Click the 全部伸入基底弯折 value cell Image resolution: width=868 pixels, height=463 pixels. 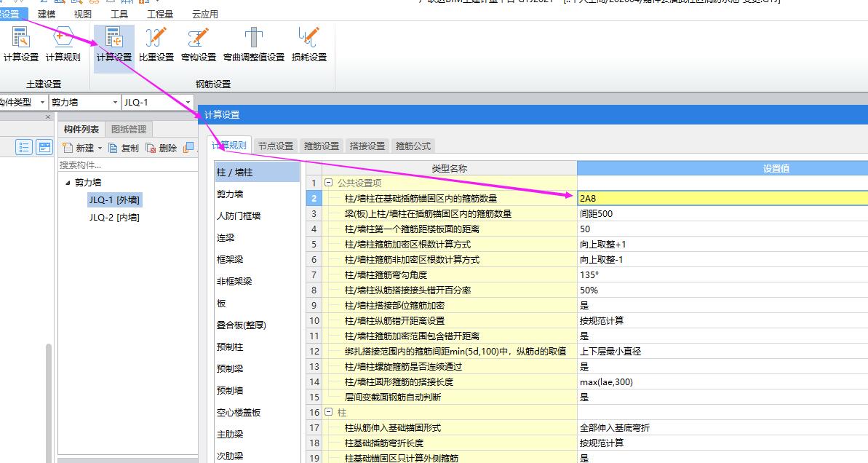(x=722, y=427)
